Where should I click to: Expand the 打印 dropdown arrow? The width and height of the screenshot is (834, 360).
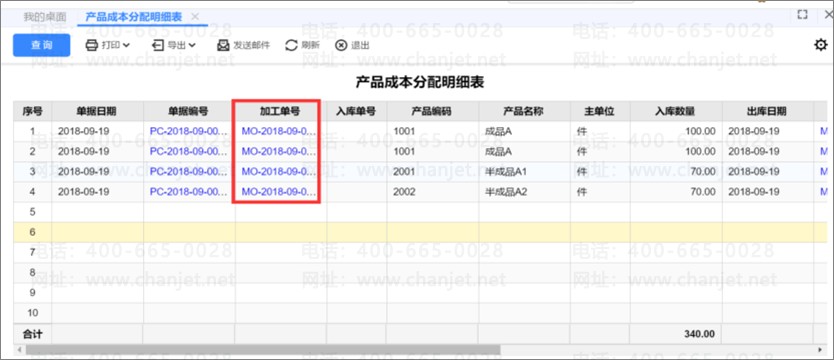(126, 45)
